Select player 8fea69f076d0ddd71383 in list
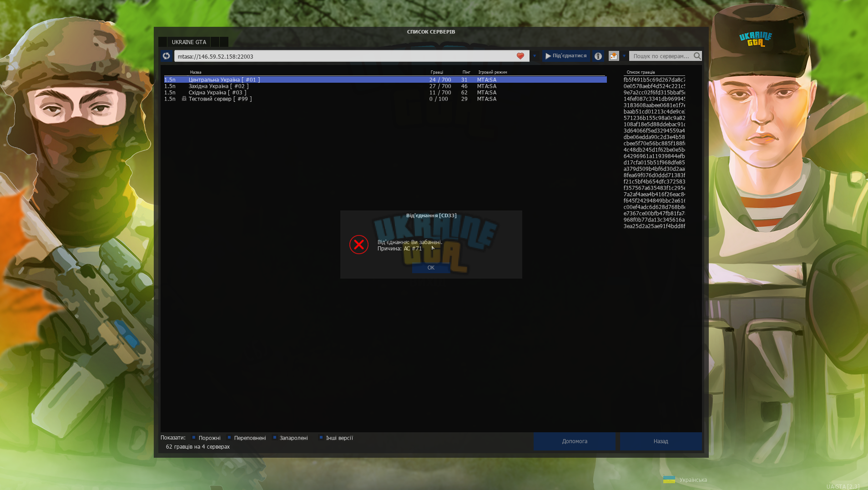868x490 pixels. pos(654,175)
